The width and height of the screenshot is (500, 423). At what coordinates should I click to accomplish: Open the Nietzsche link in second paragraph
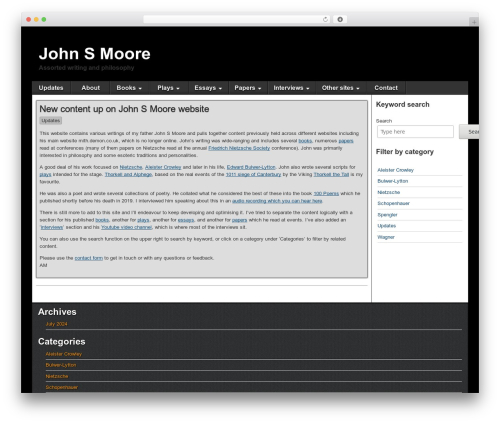(x=131, y=167)
